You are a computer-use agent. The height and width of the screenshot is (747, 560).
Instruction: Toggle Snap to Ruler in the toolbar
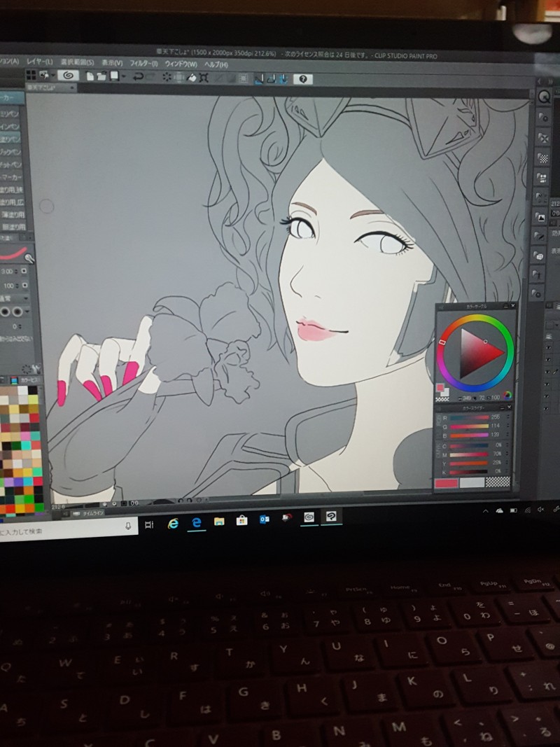[259, 79]
